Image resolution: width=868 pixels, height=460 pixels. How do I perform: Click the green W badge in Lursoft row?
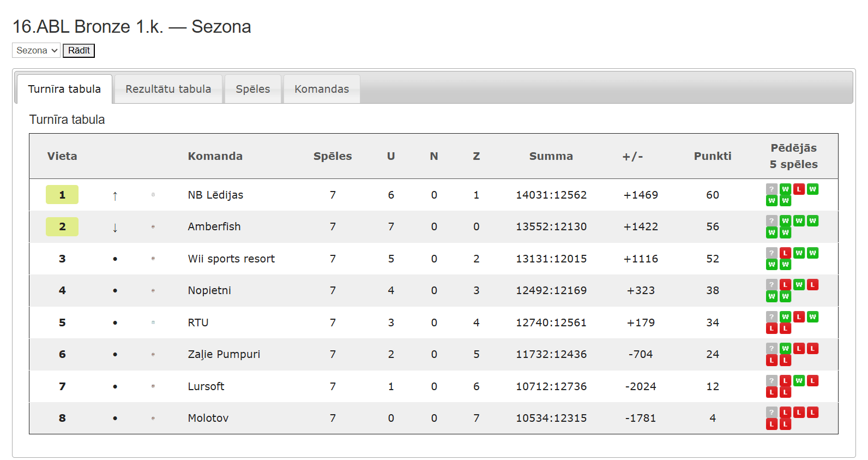799,381
